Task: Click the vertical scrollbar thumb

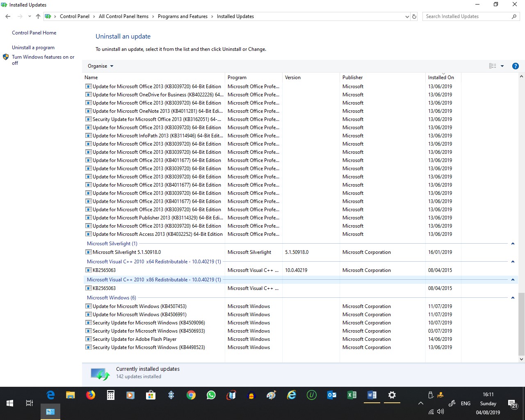Action: (521, 324)
